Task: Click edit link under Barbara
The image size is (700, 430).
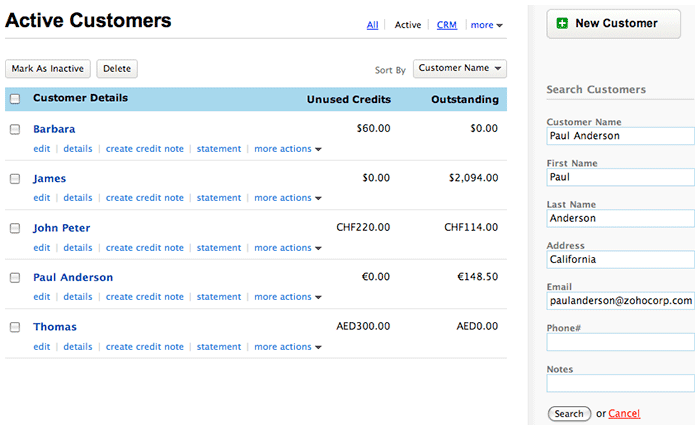Action: (x=41, y=149)
